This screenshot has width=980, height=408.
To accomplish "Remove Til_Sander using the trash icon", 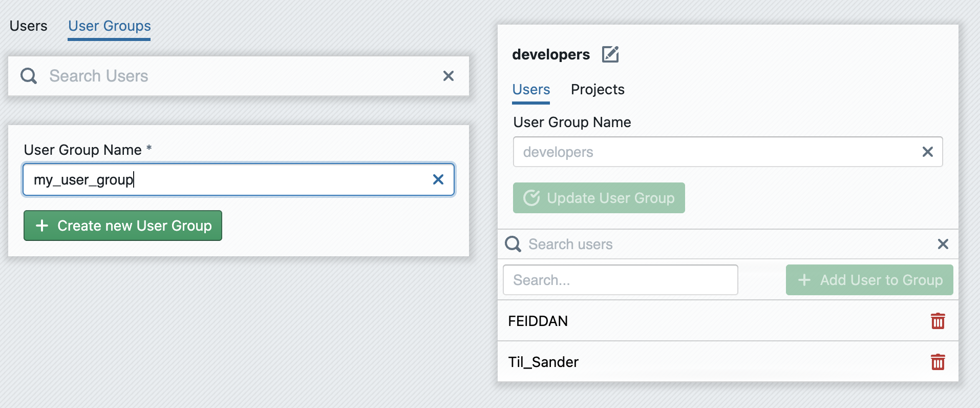I will [x=938, y=362].
